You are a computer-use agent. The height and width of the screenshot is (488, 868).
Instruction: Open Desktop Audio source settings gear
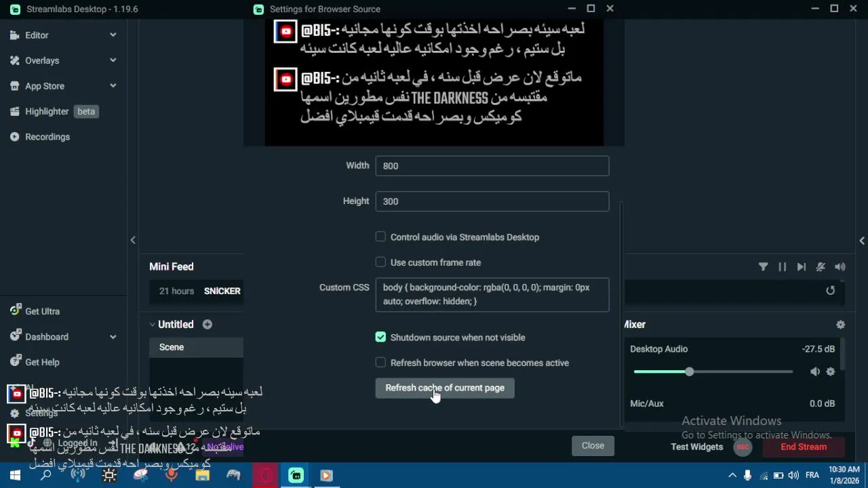click(x=830, y=371)
